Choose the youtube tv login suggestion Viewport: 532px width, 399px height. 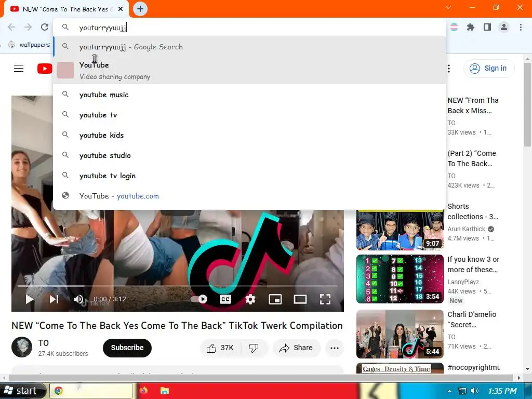coord(249,176)
